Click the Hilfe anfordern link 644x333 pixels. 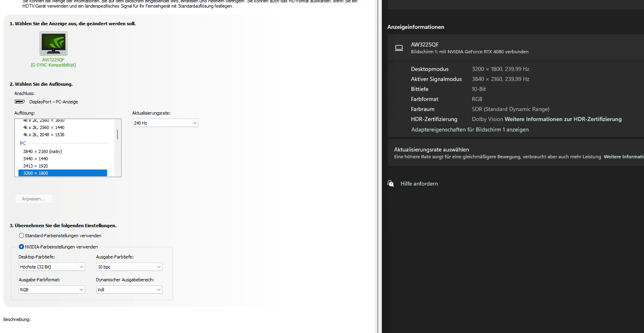pos(419,184)
